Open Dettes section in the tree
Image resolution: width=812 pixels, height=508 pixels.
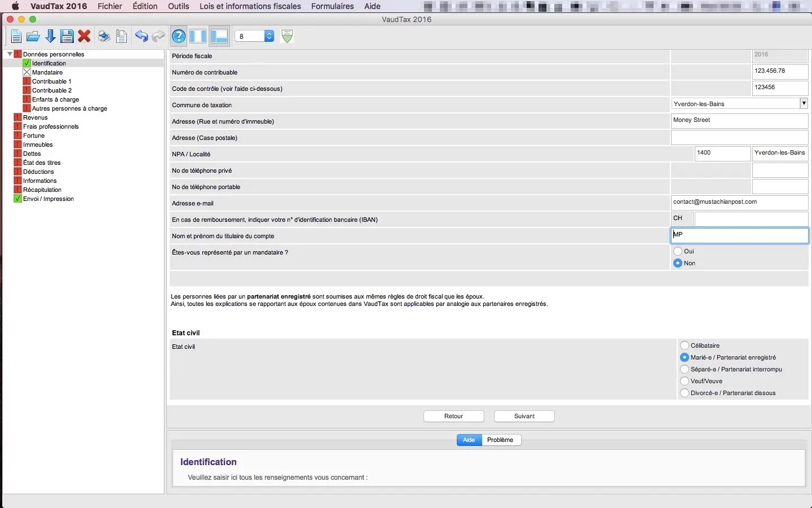32,154
